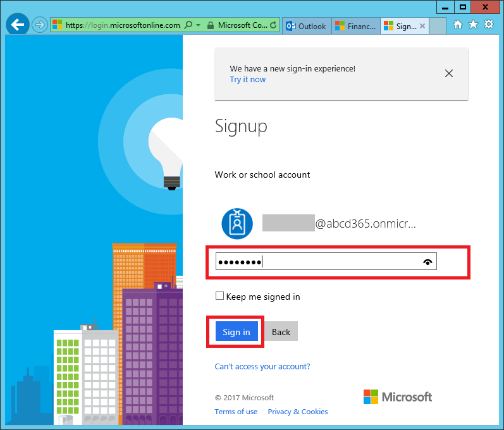The width and height of the screenshot is (504, 430).
Task: Click the site icon in address bar
Action: [57, 25]
